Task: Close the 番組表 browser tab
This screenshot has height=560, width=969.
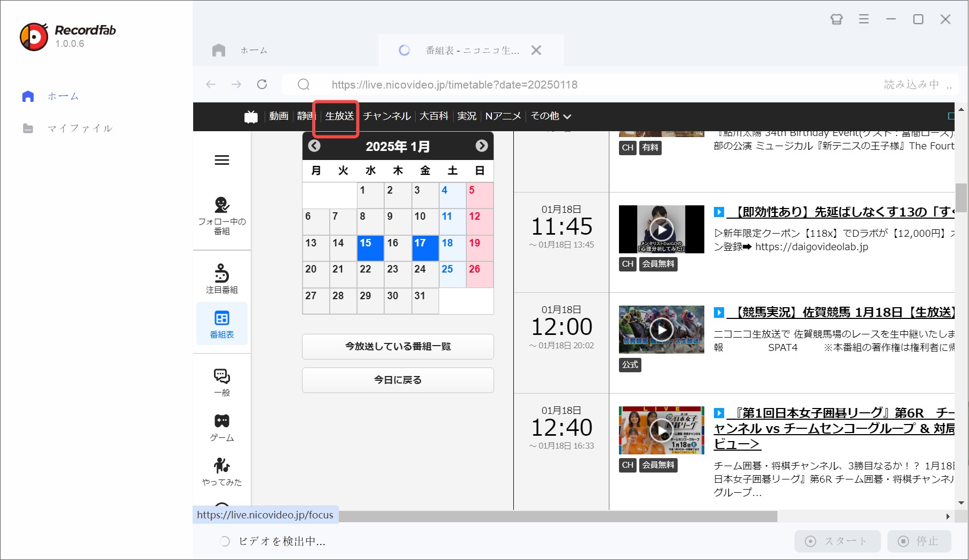Action: [x=536, y=50]
